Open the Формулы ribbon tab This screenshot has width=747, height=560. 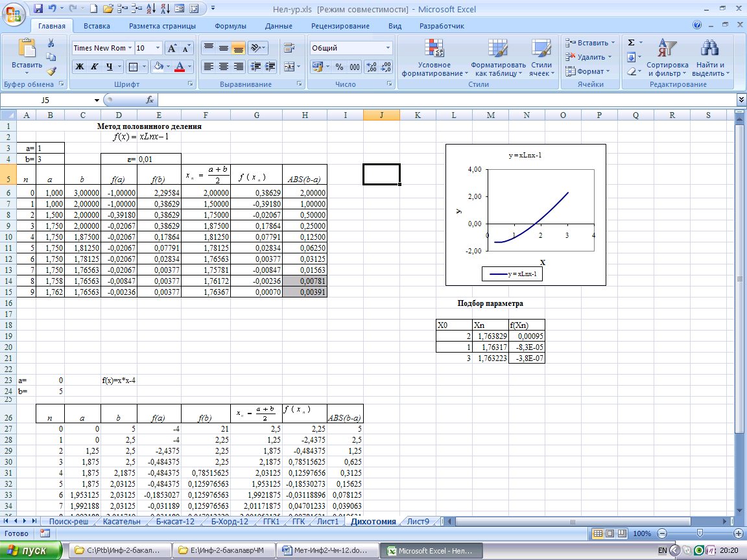point(230,26)
